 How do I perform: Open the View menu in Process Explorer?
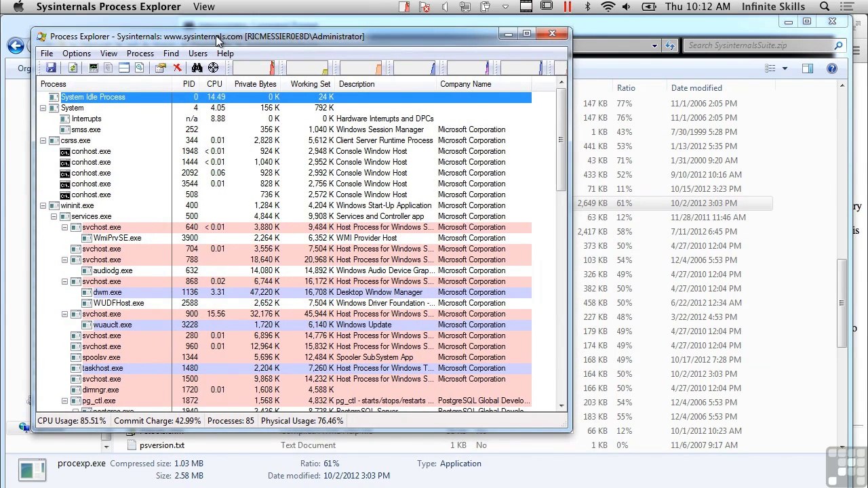108,54
